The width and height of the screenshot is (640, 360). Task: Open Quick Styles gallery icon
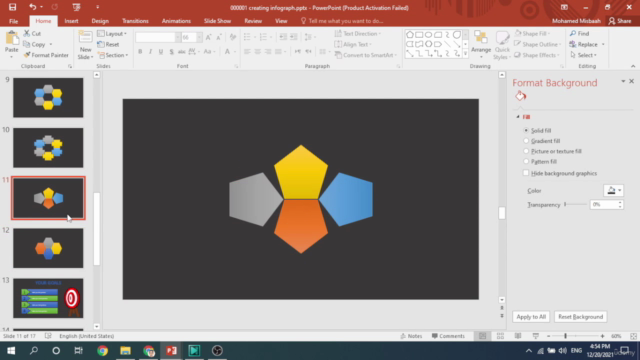tap(502, 39)
